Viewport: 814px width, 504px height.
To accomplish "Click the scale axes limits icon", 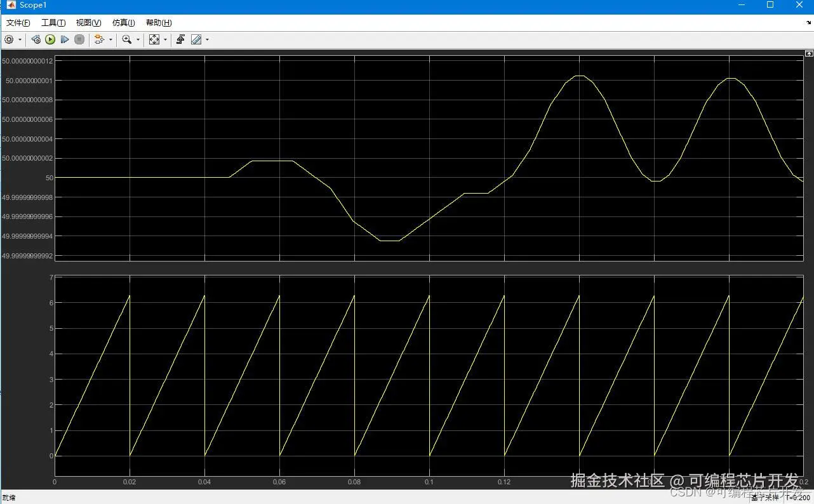I will point(154,39).
